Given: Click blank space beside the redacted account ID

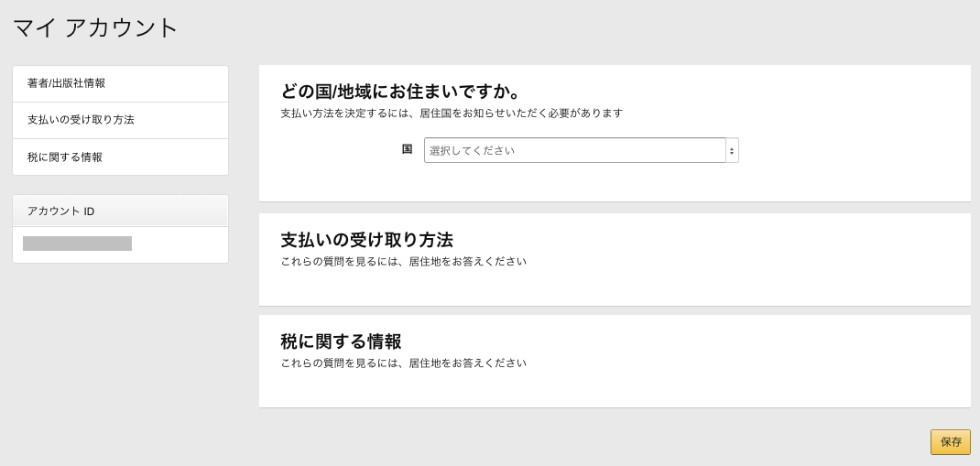Looking at the screenshot, I should [x=180, y=244].
